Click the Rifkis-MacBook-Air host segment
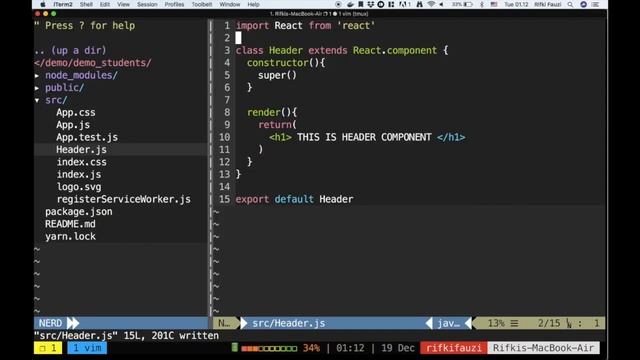Screen dimensions: 640x360 click(543, 348)
